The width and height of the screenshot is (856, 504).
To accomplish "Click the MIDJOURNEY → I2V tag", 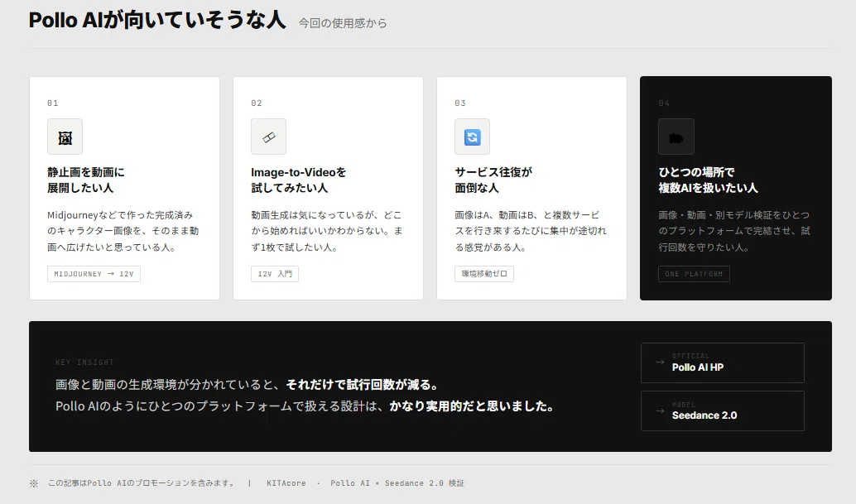I will coord(94,274).
